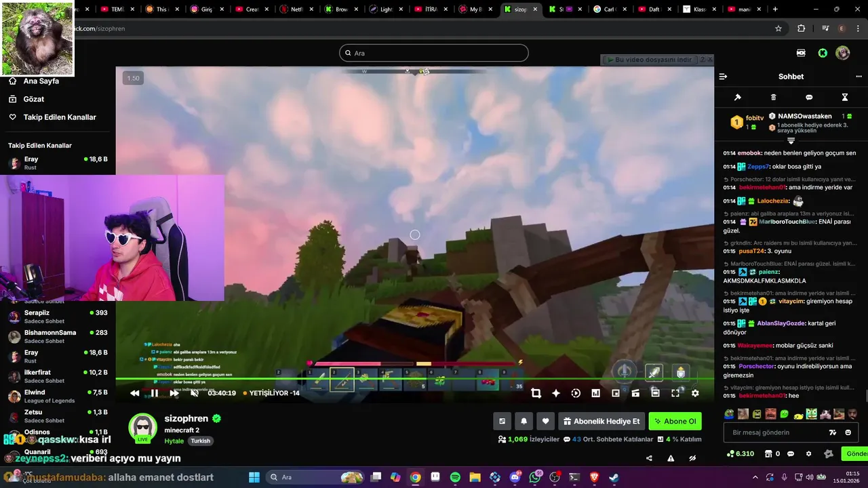Pause the stream with the pause button
868x488 pixels.
coord(154,393)
